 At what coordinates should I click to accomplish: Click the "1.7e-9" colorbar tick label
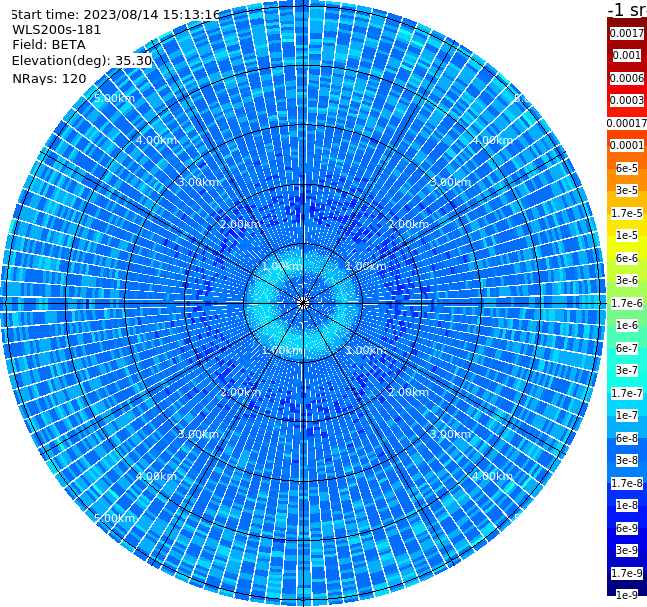627,573
